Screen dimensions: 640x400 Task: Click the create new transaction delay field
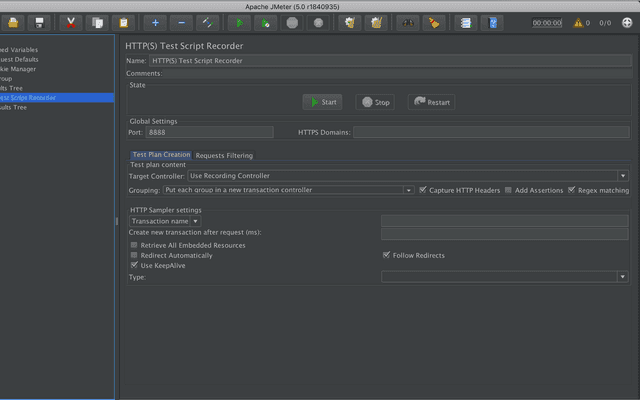click(x=504, y=234)
